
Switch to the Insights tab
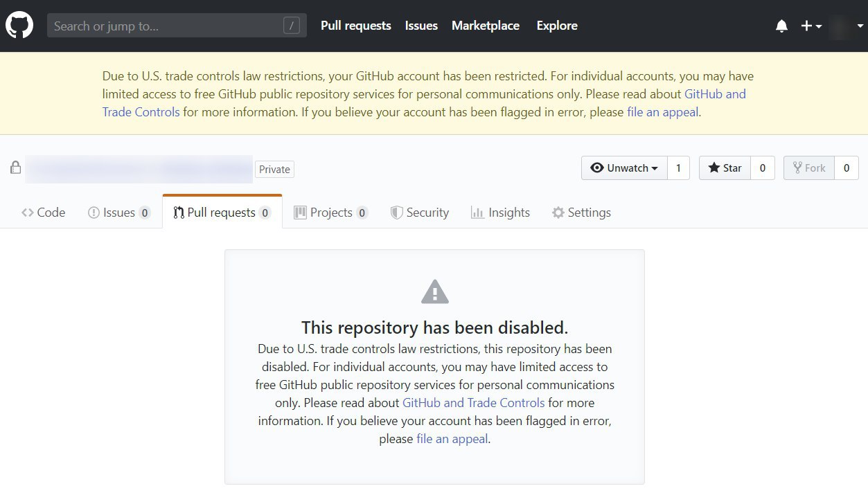500,213
